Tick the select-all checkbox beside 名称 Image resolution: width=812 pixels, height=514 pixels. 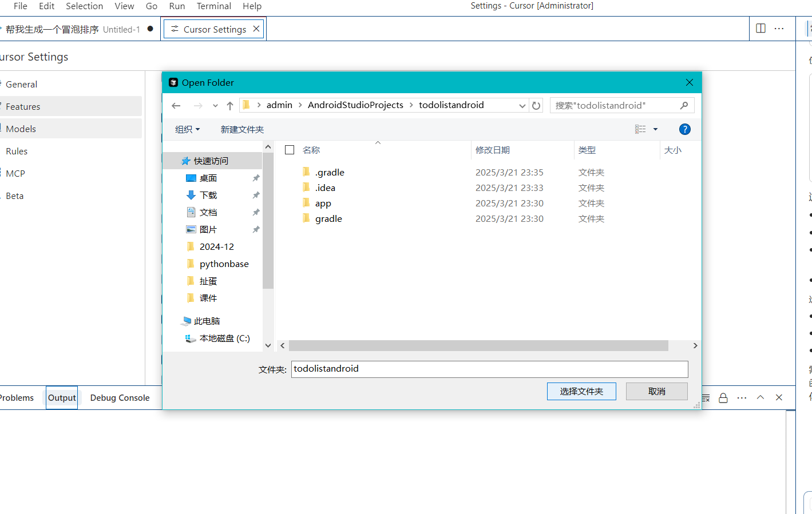[x=290, y=150]
